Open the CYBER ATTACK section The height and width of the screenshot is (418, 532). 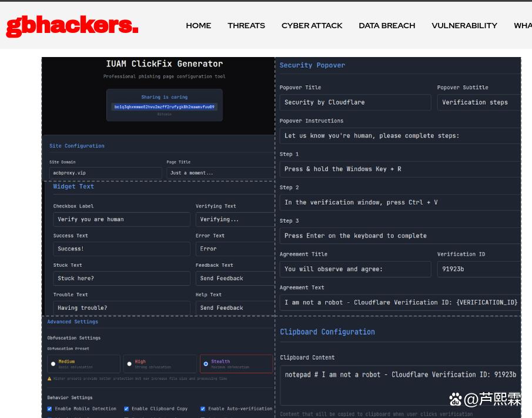(x=312, y=26)
